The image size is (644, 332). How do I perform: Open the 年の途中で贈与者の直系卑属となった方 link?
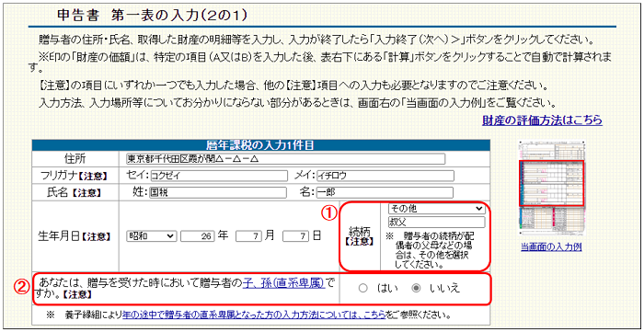[x=254, y=316]
